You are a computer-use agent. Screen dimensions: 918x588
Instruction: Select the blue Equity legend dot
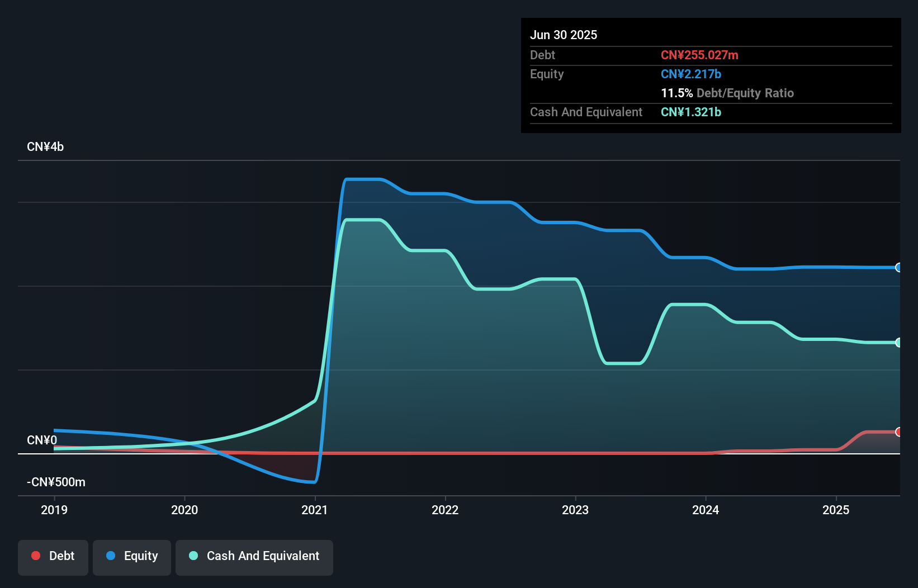[111, 556]
